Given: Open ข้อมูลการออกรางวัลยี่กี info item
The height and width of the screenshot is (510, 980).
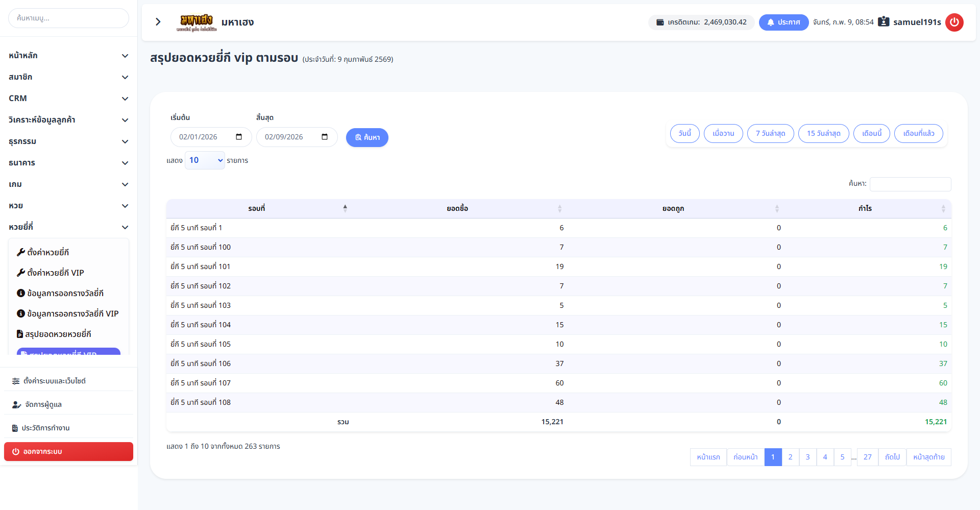Looking at the screenshot, I should click(x=65, y=293).
